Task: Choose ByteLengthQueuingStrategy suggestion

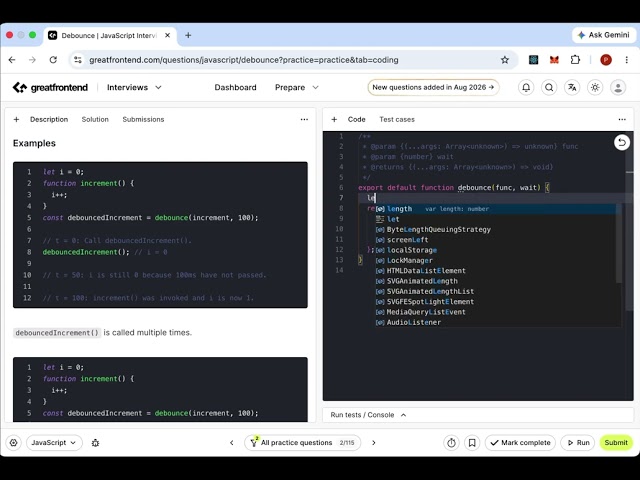Action: [x=498, y=229]
